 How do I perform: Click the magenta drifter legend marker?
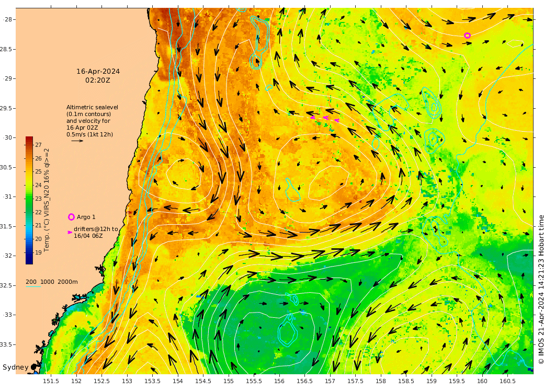click(70, 233)
